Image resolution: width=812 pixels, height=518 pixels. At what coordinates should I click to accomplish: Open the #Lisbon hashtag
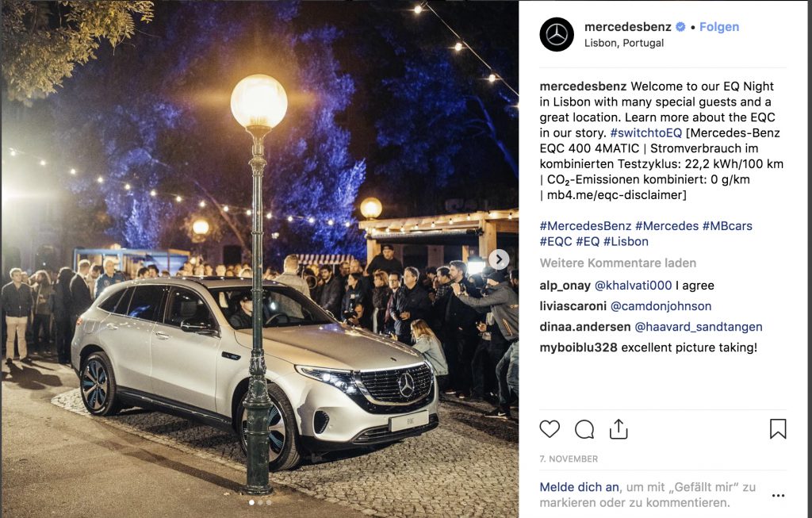626,241
